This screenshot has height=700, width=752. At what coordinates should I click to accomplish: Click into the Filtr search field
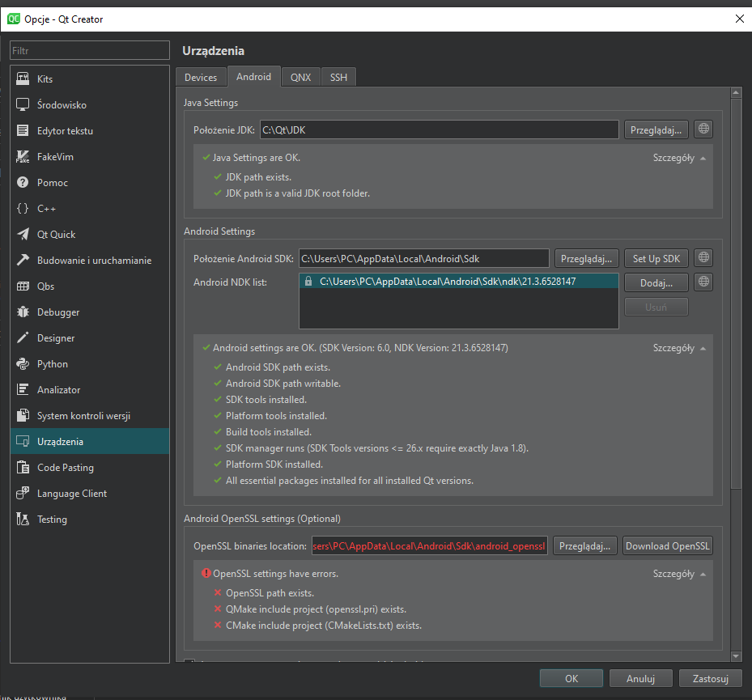[90, 50]
